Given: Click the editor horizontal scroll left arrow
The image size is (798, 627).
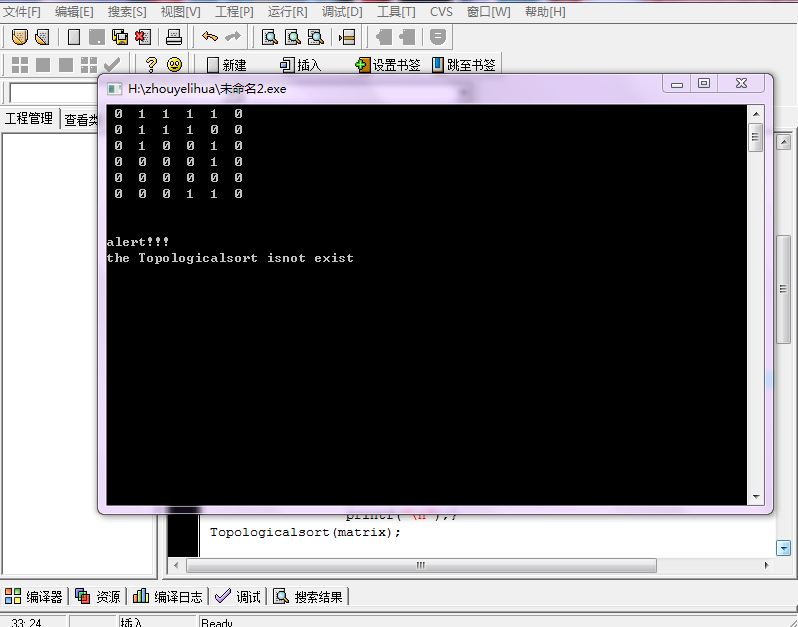Looking at the screenshot, I should [x=176, y=565].
